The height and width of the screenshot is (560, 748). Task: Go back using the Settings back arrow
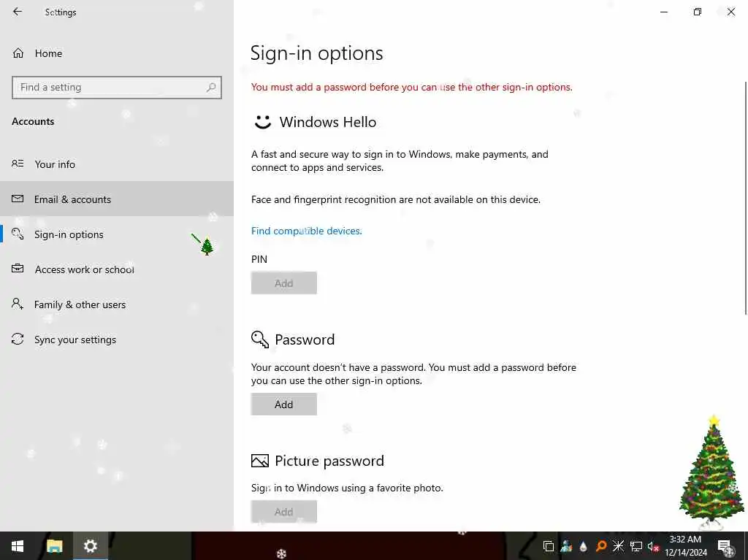(x=18, y=12)
